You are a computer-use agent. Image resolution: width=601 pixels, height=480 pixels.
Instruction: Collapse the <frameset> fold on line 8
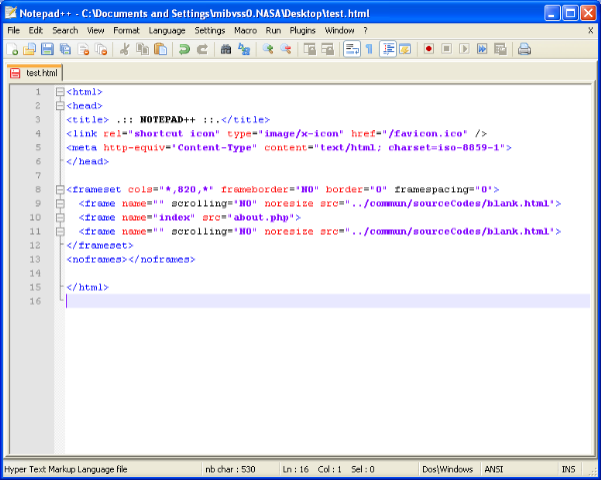(60, 189)
